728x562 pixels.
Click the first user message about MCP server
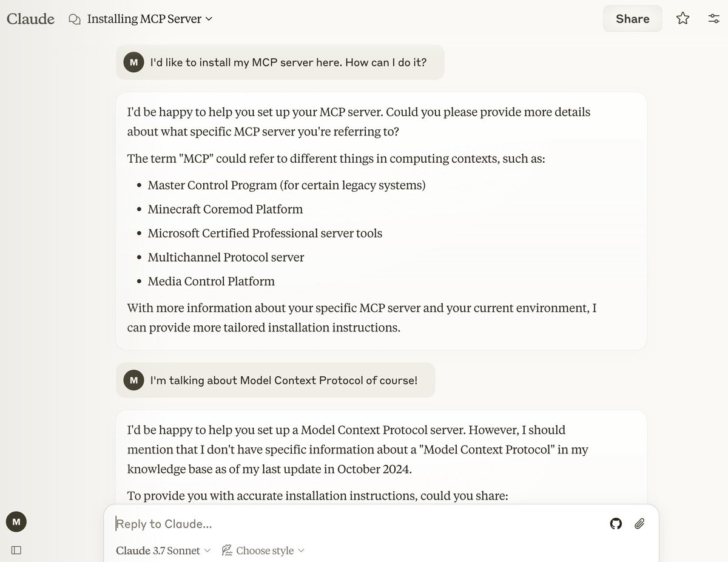[280, 62]
